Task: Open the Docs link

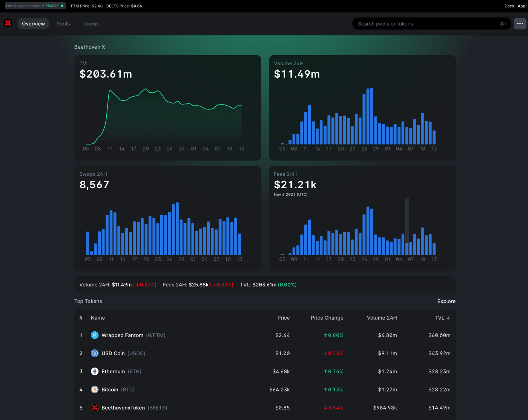Action: click(509, 6)
